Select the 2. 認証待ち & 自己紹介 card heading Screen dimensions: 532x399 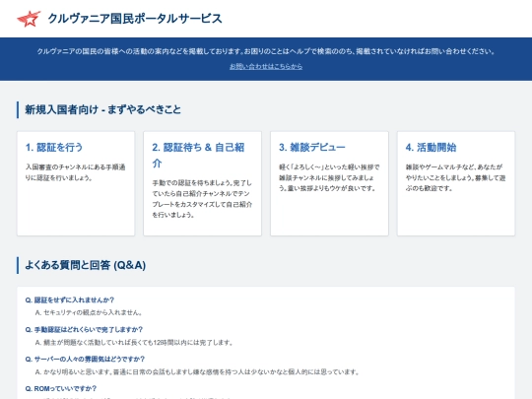click(x=198, y=155)
